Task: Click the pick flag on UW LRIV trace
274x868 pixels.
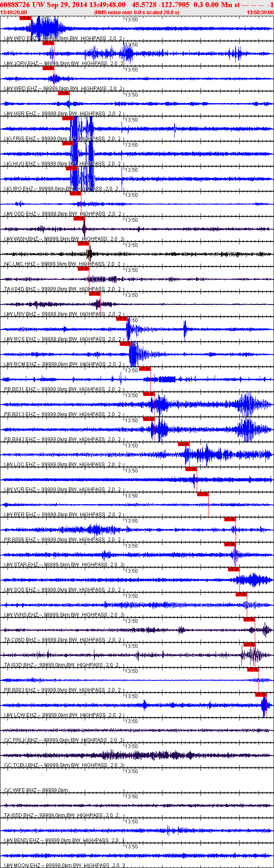Action: (x=95, y=294)
